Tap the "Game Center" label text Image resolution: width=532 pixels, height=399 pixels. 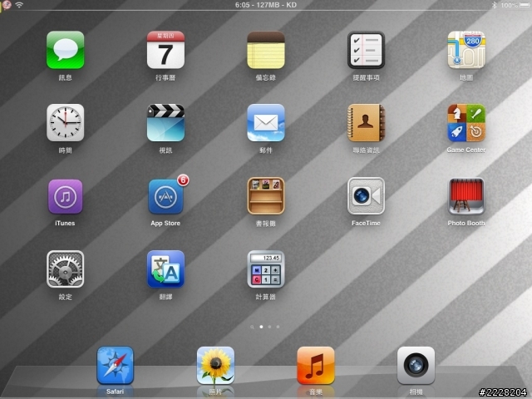tap(466, 150)
